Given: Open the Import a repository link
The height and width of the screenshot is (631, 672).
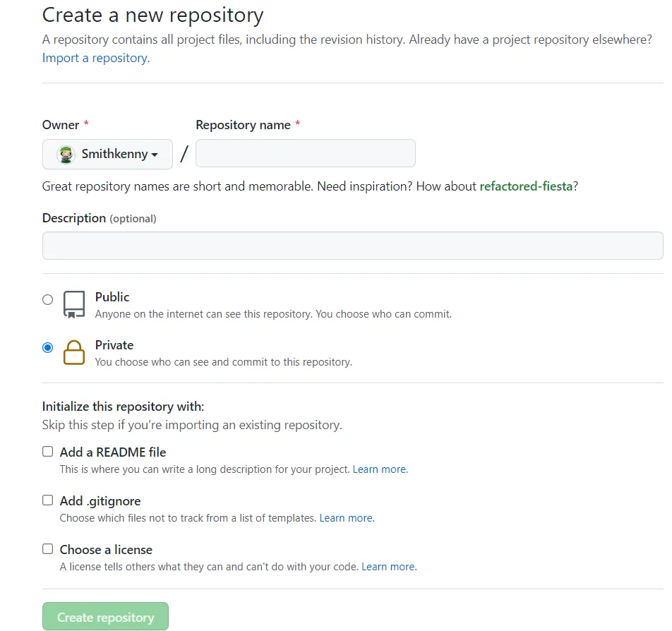Looking at the screenshot, I should point(95,58).
